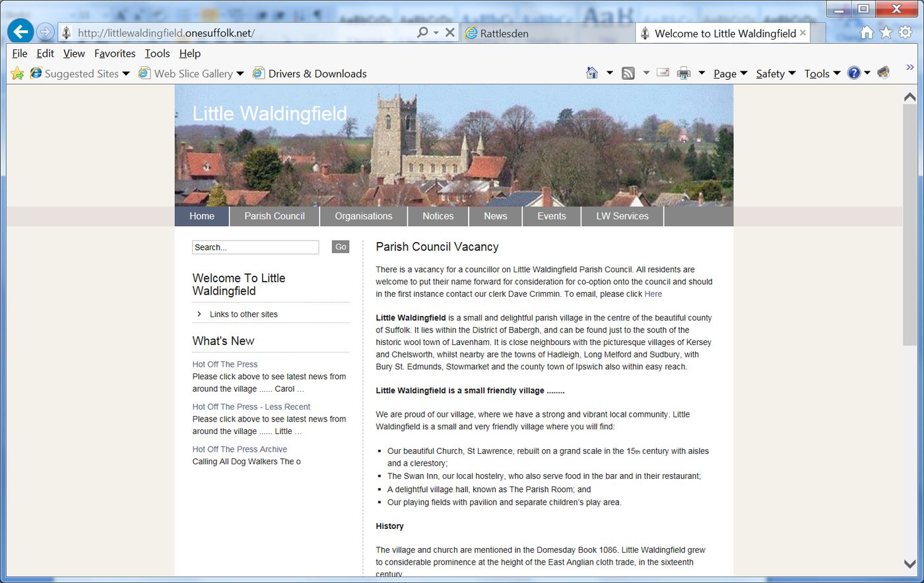
Task: Open the Organisations nav item
Action: 364,216
